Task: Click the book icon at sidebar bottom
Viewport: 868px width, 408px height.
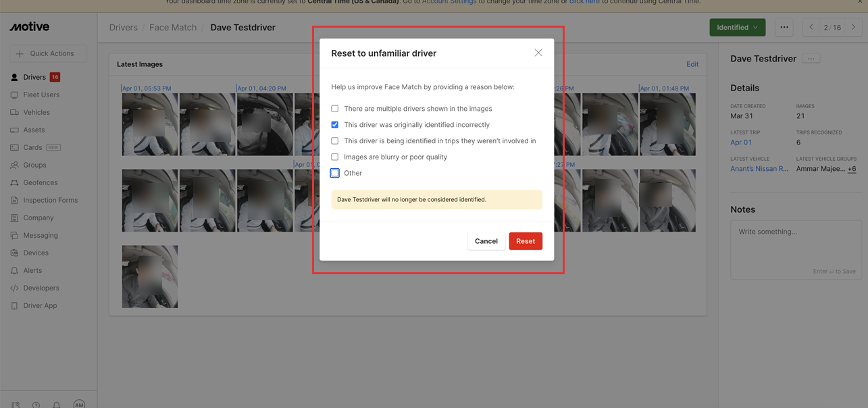Action: pos(16,405)
